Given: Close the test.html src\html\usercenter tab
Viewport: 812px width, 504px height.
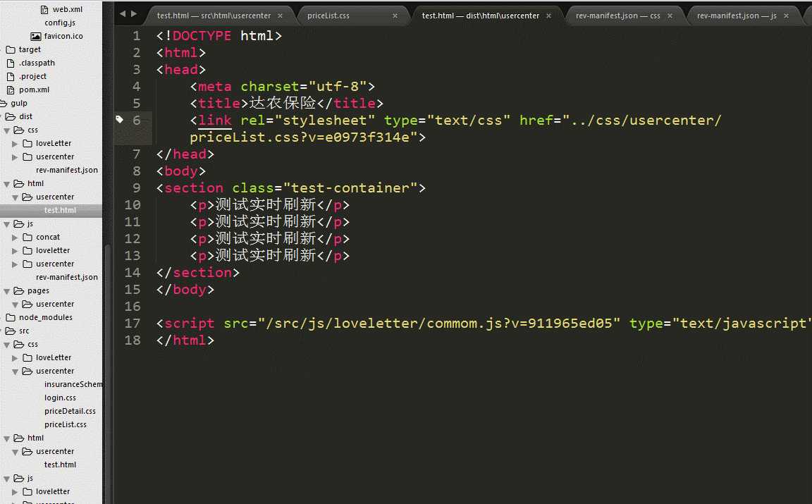Looking at the screenshot, I should 280,16.
